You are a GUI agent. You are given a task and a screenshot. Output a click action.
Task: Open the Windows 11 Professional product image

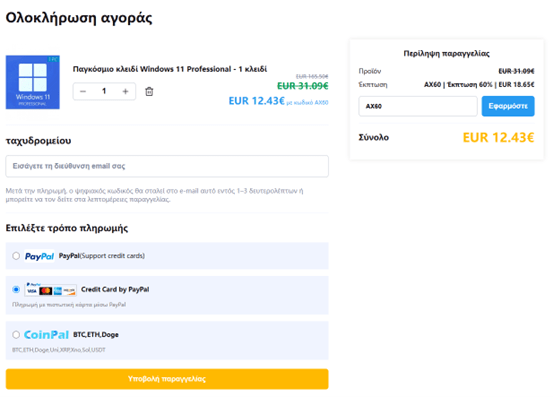point(32,82)
